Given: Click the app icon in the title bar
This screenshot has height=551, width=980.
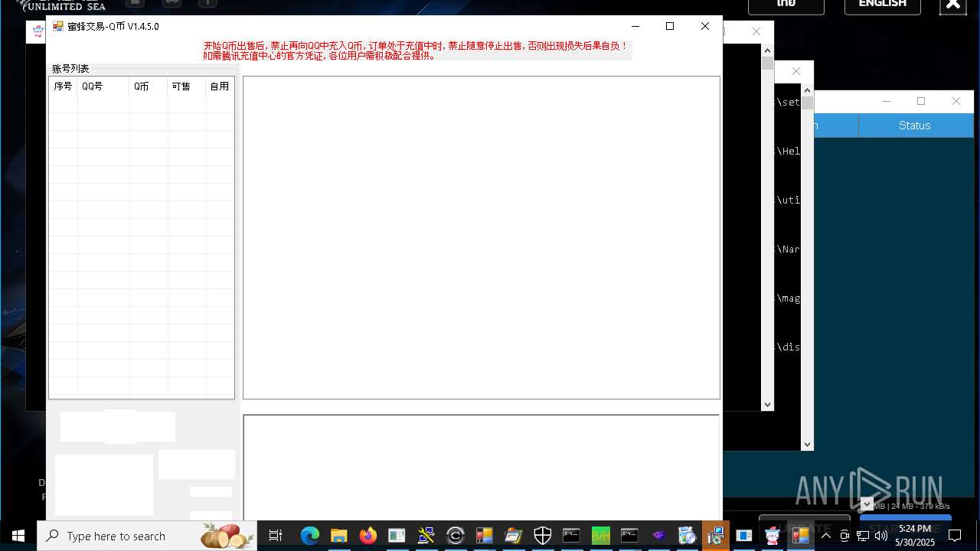Looking at the screenshot, I should point(58,26).
